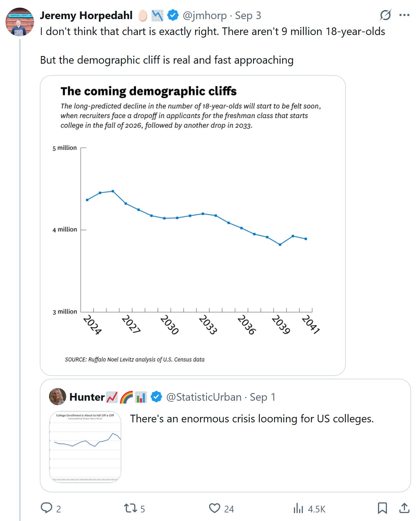Image resolution: width=420 pixels, height=521 pixels.
Task: Click the Hunter display name
Action: click(x=87, y=397)
